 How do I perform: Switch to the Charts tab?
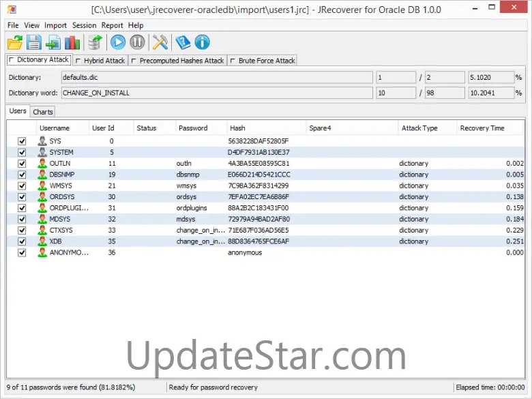coord(43,112)
